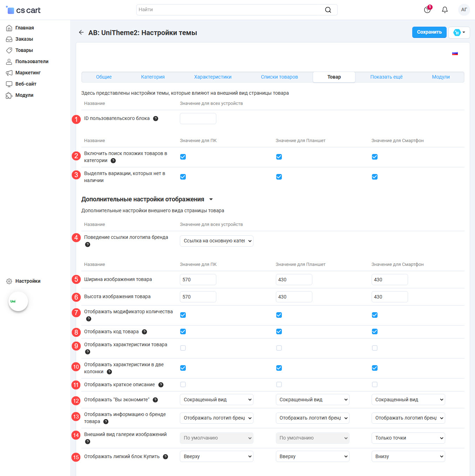Open the help center icon with red badge
Screen dimensions: 475x476
427,10
